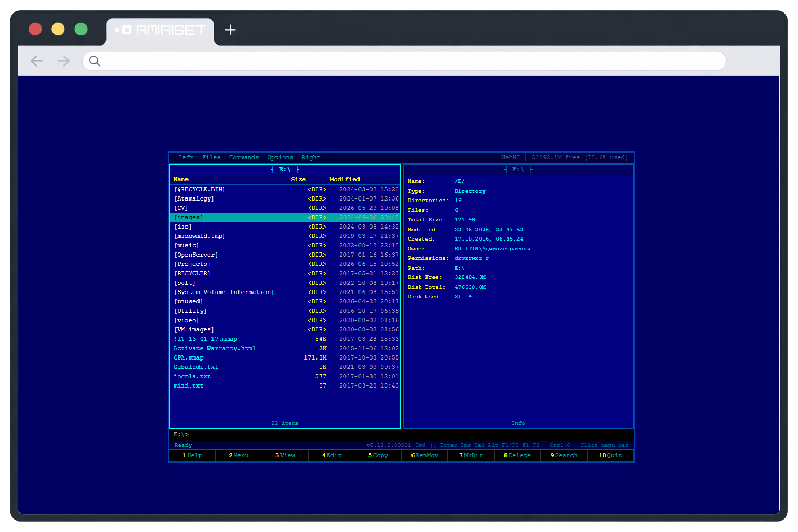Click the 7 MkDir function key button

[x=471, y=456]
